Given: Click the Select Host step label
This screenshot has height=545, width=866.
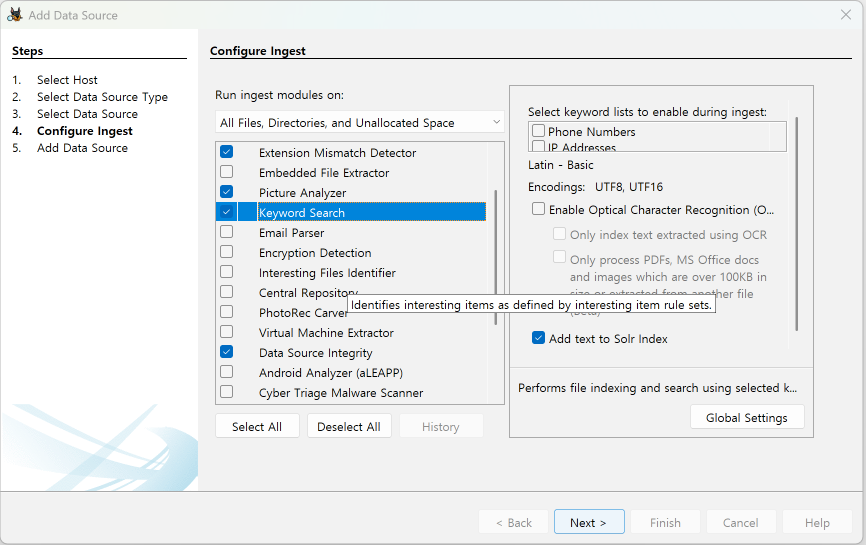Looking at the screenshot, I should point(67,80).
